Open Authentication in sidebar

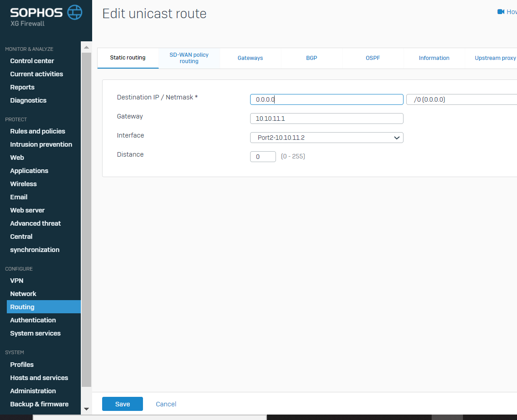(33, 320)
